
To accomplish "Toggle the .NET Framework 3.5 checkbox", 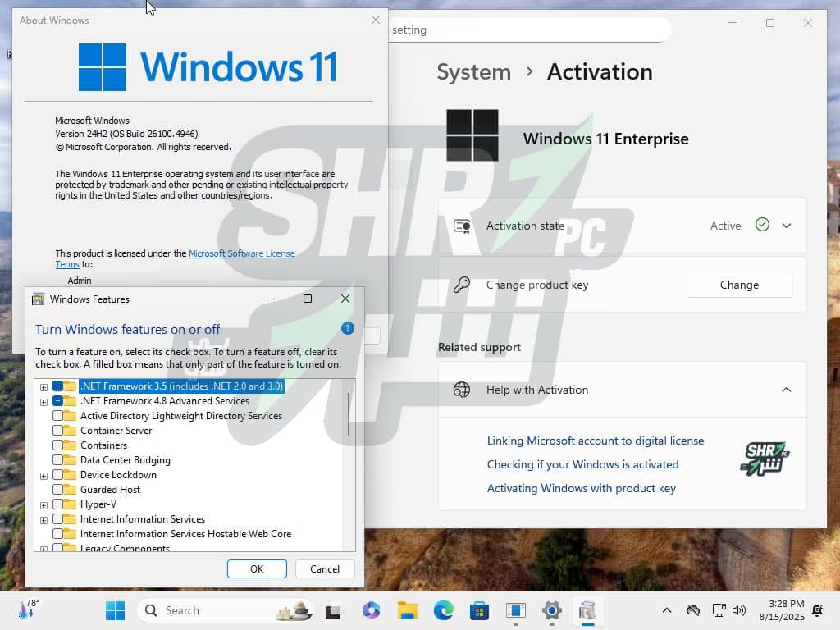I will pyautogui.click(x=58, y=386).
